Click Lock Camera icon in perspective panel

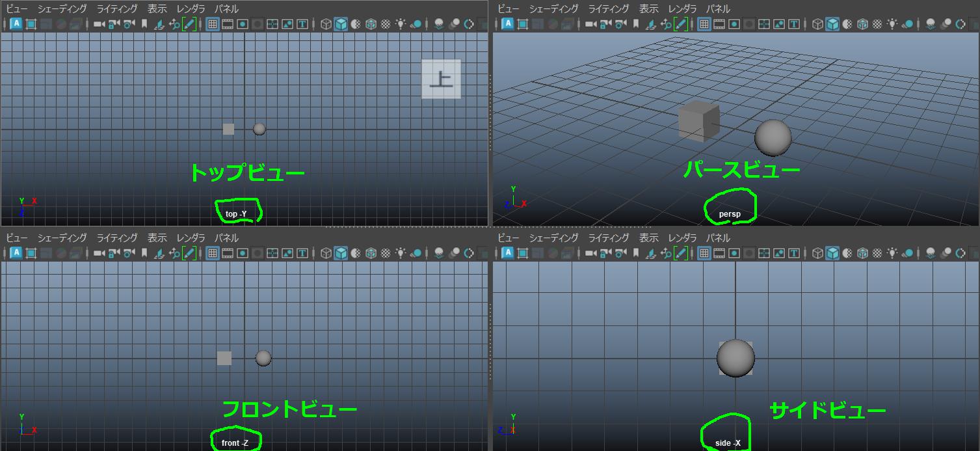pyautogui.click(x=605, y=24)
